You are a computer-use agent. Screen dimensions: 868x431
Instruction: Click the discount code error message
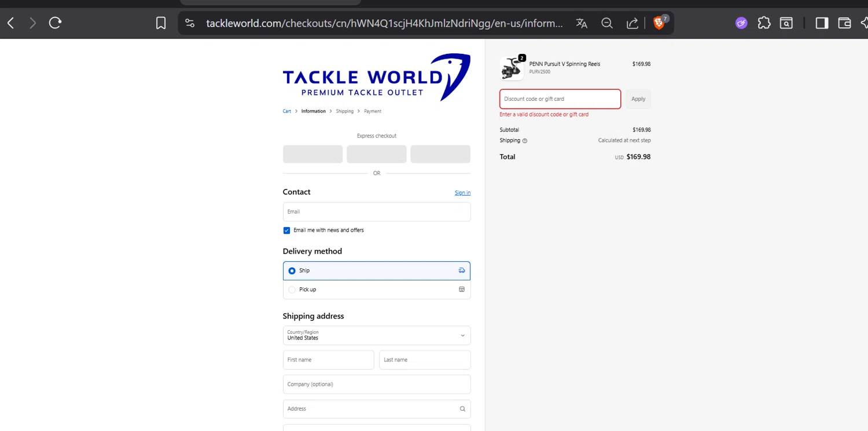point(544,115)
